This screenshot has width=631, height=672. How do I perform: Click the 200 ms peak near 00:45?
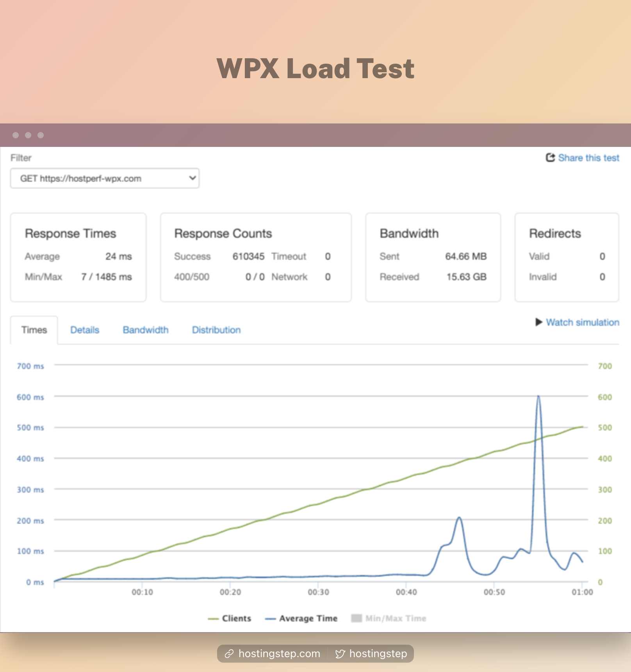(459, 518)
